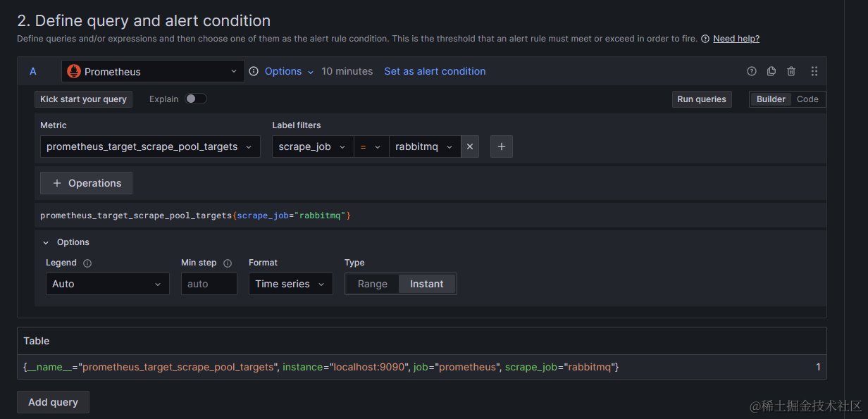Viewport: 868px width, 419px height.
Task: Click Set as alert condition link
Action: click(x=435, y=71)
